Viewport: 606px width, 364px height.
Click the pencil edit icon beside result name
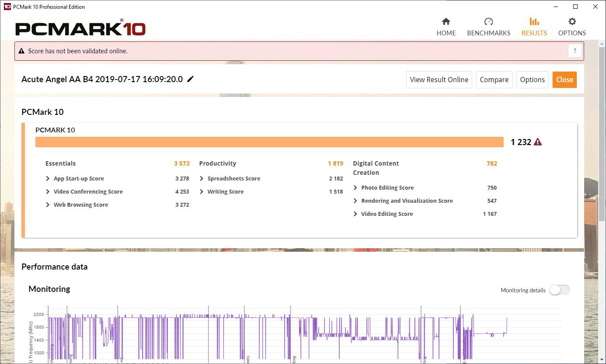[x=190, y=79]
